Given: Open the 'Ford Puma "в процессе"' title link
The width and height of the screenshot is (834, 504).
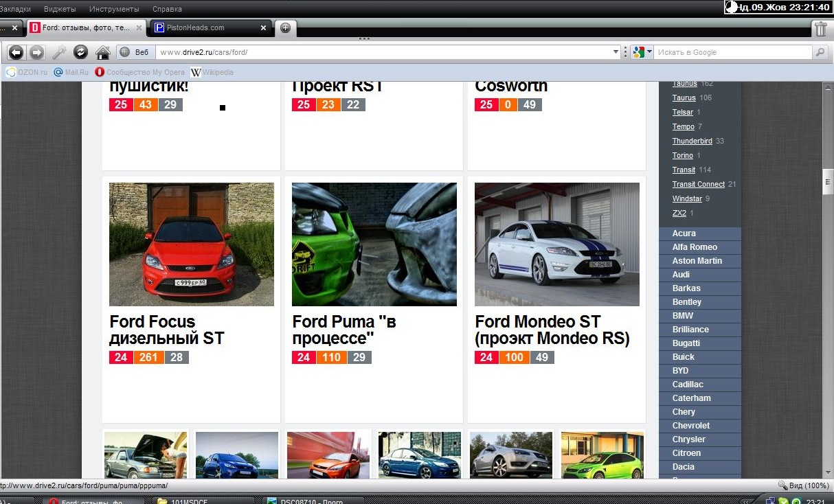Looking at the screenshot, I should coord(344,330).
